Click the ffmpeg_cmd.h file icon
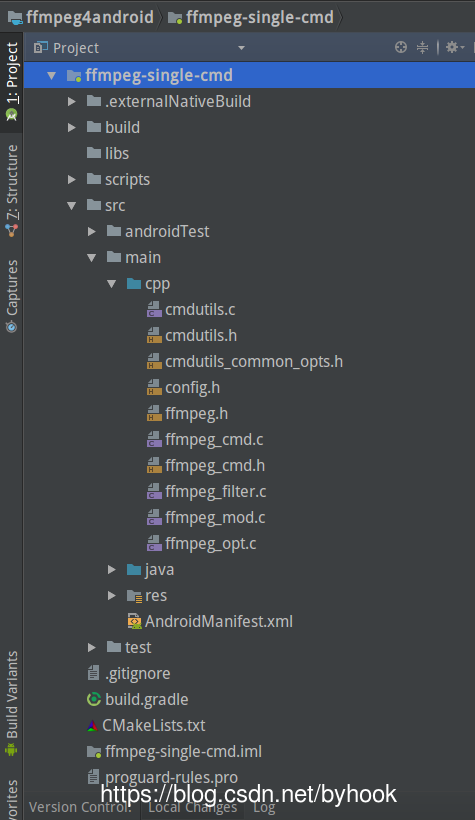Viewport: 475px width, 820px height. [x=154, y=465]
